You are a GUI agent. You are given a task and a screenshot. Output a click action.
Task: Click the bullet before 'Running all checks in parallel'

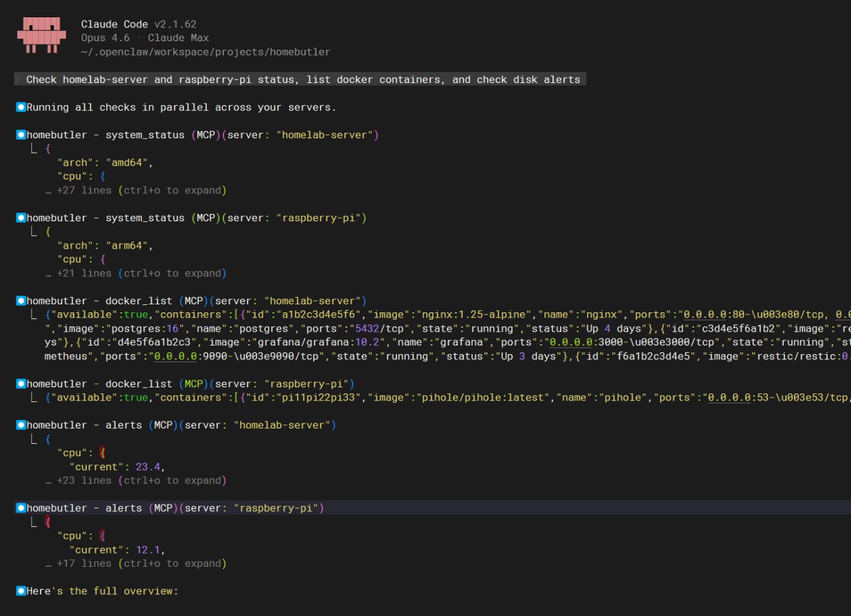pos(21,107)
